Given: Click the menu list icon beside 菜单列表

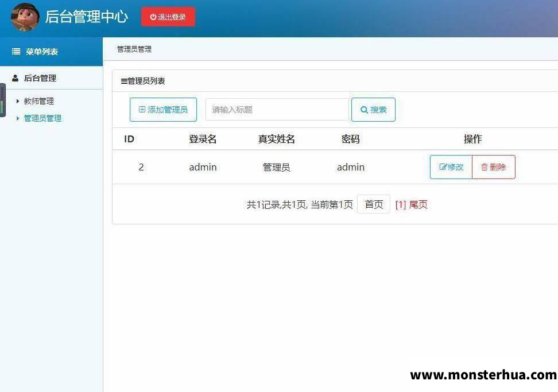Looking at the screenshot, I should pyautogui.click(x=16, y=52).
